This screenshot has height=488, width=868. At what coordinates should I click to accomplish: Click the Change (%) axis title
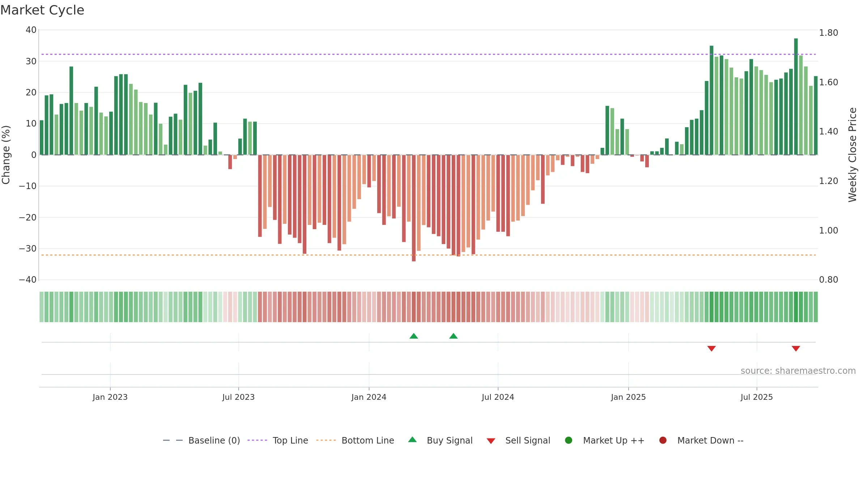pyautogui.click(x=6, y=155)
